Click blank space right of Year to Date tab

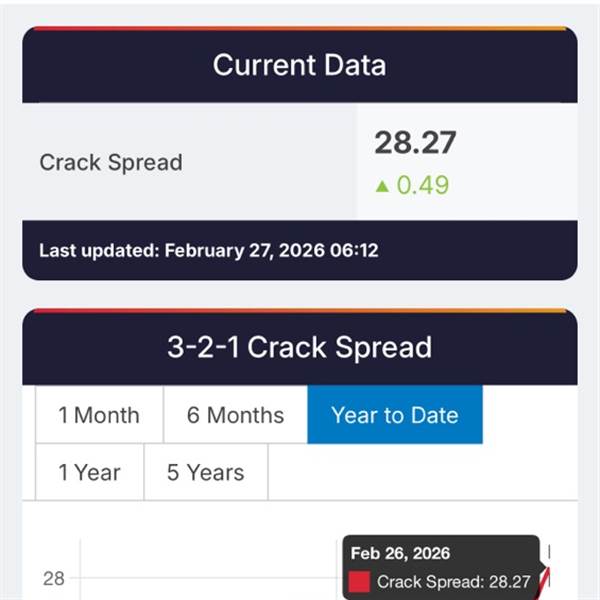point(528,415)
